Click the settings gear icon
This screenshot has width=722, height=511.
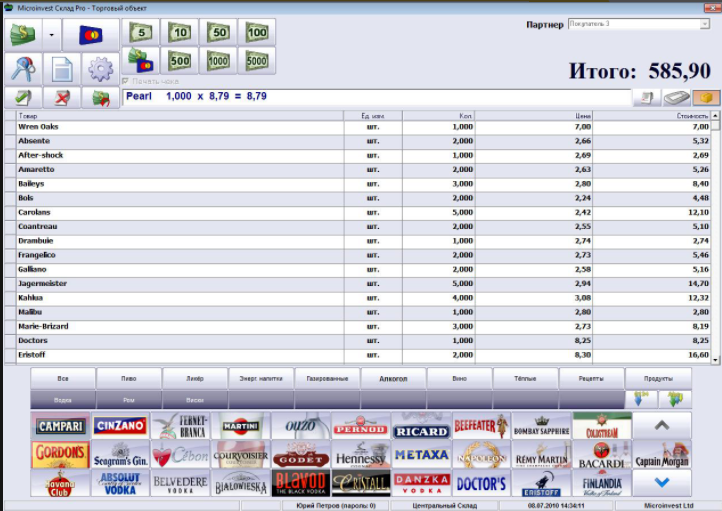tap(100, 69)
